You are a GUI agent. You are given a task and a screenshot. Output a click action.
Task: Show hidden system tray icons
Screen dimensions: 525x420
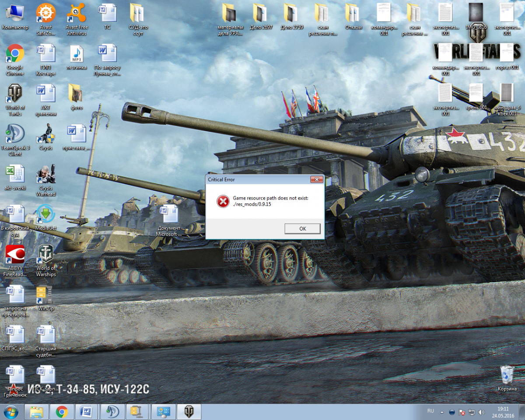[x=443, y=412]
